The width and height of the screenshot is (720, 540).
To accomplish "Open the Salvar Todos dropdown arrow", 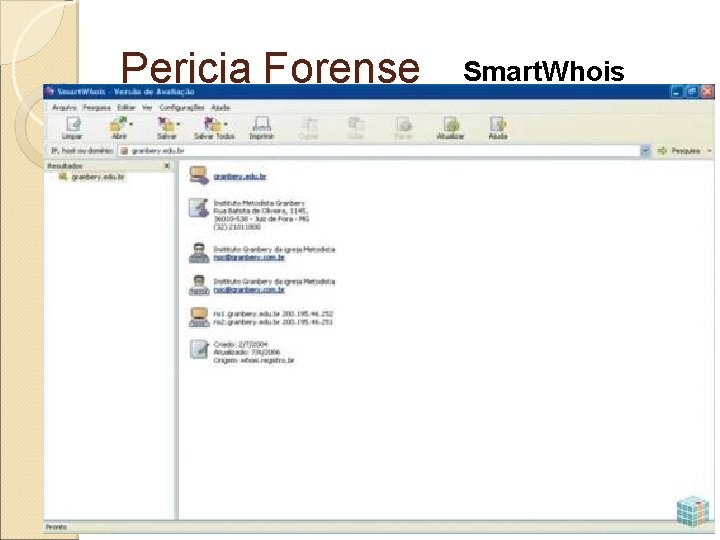I will (x=226, y=124).
